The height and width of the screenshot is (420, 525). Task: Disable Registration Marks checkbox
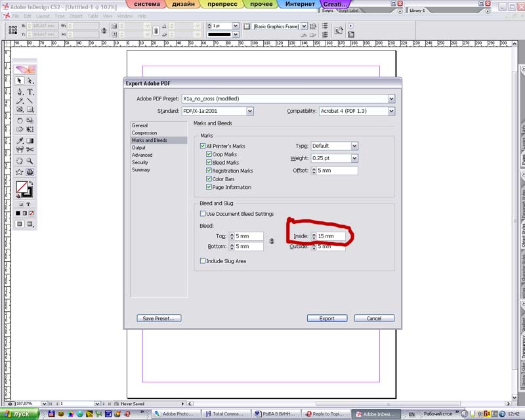[209, 171]
